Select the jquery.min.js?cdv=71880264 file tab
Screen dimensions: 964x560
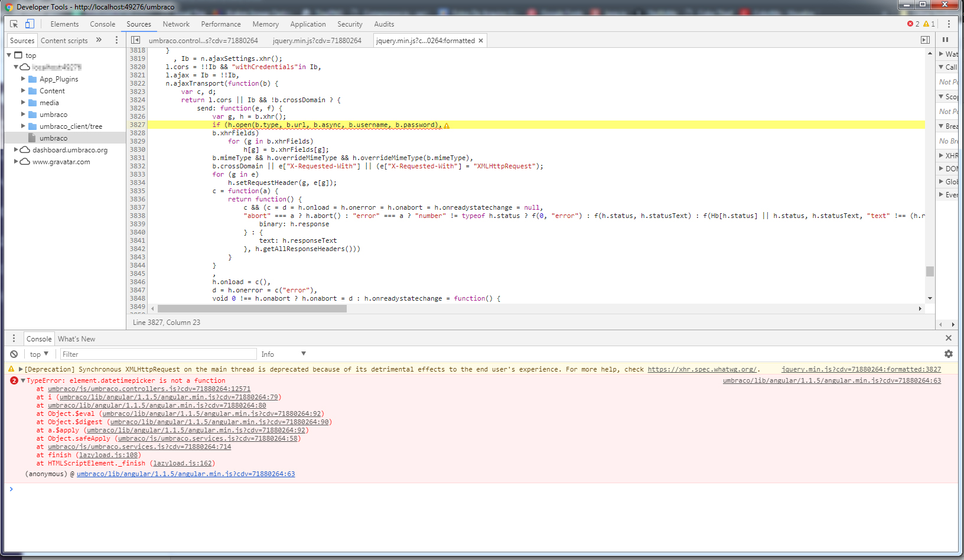click(x=317, y=41)
